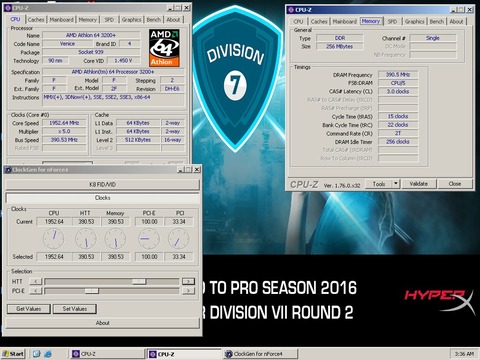Open the Windows Start button
The image size is (480, 360).
click(13, 354)
